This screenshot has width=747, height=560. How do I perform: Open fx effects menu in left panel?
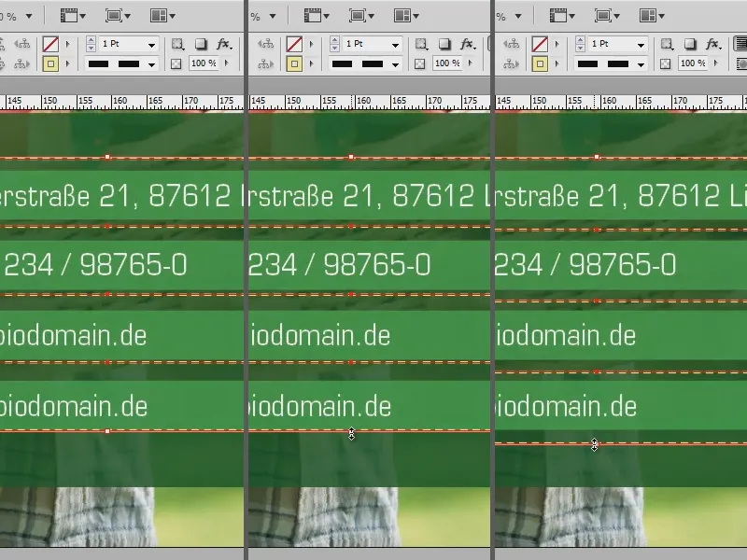(223, 44)
